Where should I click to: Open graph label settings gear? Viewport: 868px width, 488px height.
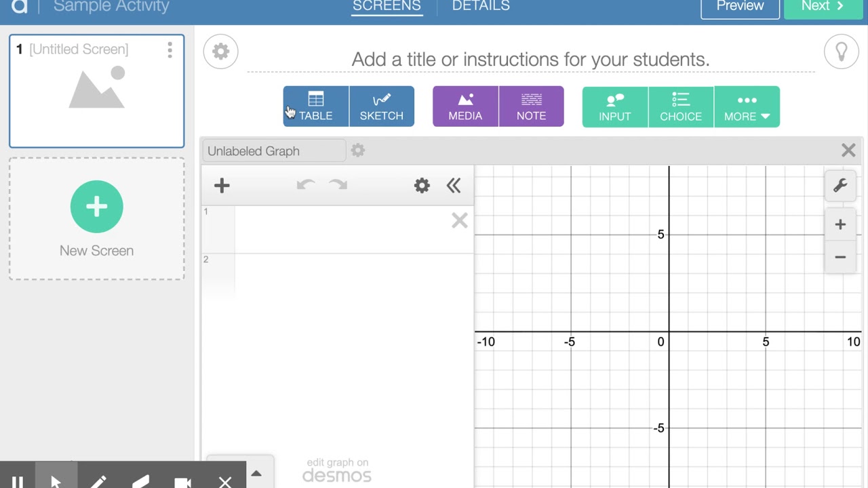point(358,150)
